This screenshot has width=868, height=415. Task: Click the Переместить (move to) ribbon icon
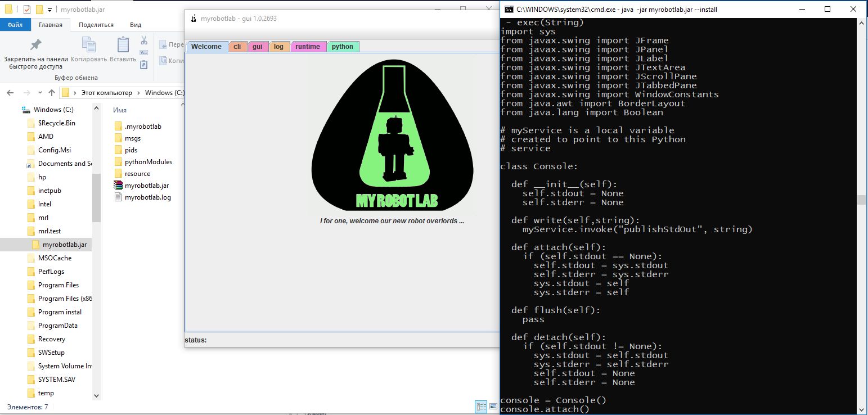click(163, 44)
